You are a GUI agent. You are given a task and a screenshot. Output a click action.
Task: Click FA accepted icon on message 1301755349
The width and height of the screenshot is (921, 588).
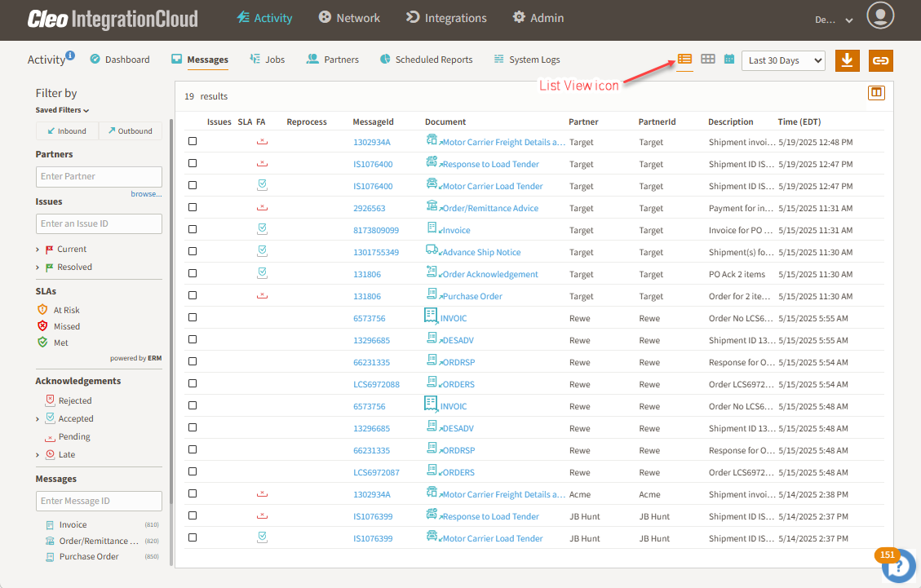262,251
